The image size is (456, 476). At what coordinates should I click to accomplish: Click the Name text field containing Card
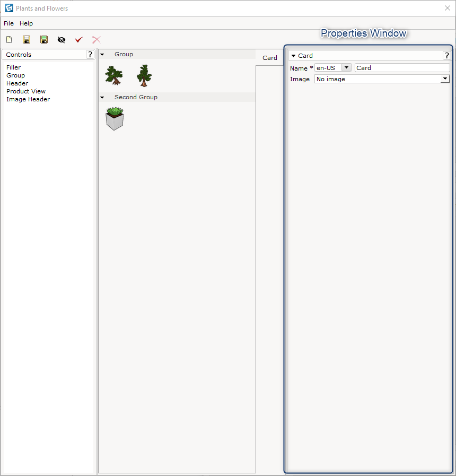[402, 68]
